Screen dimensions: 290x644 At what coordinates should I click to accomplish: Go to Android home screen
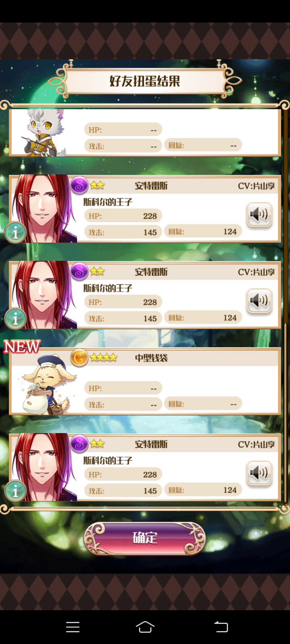(145, 627)
